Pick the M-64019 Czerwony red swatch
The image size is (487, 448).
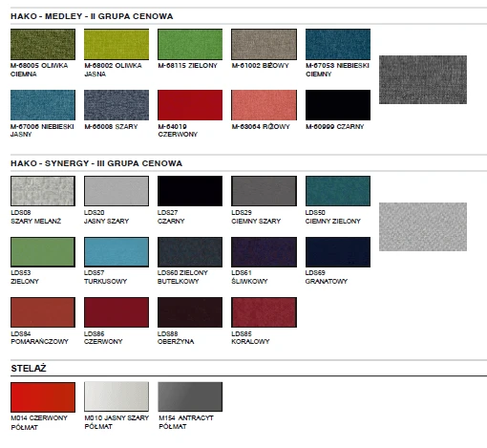point(190,105)
